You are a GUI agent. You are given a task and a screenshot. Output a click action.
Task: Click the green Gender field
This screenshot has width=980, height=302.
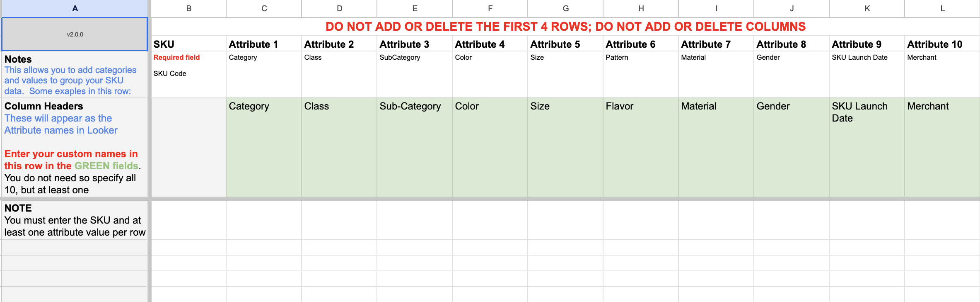coord(792,147)
